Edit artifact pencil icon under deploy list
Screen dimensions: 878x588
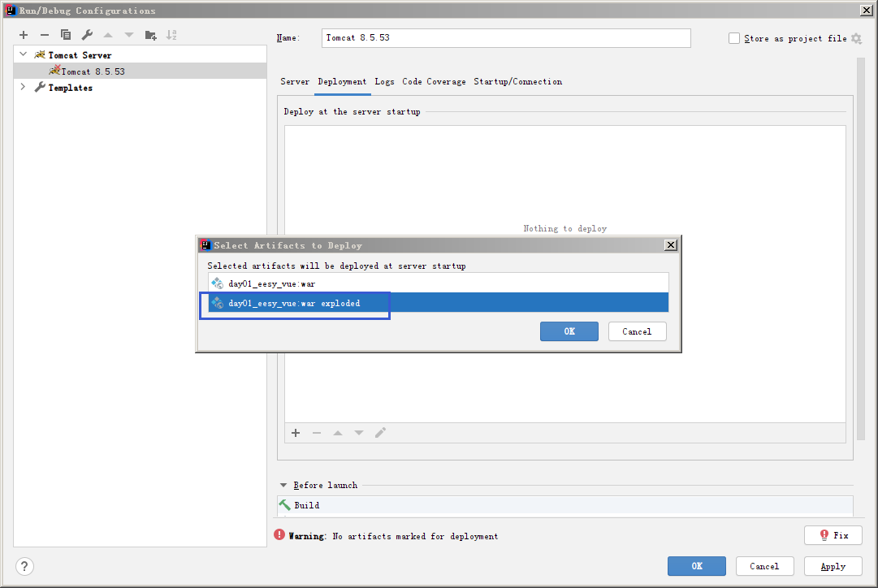tap(380, 433)
